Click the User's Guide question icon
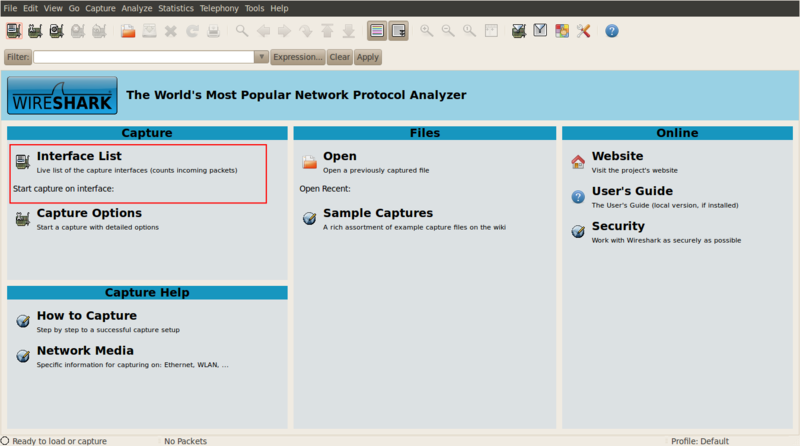The image size is (800, 446). pos(578,196)
